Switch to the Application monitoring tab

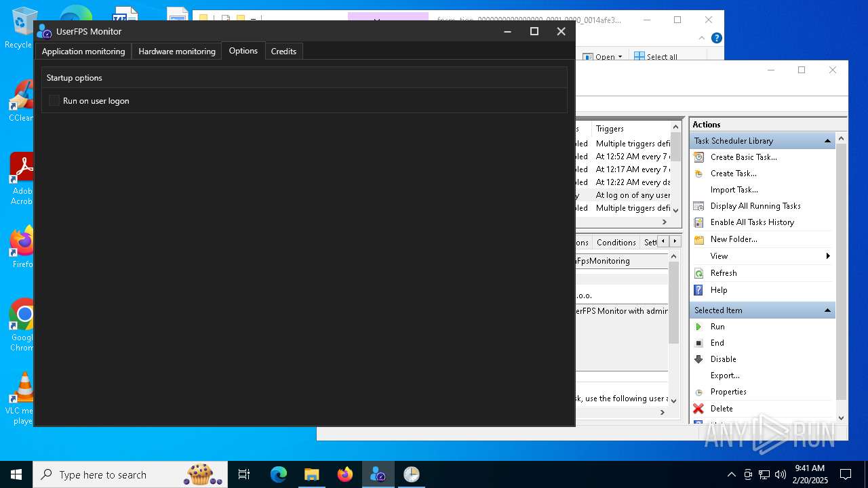pos(83,51)
